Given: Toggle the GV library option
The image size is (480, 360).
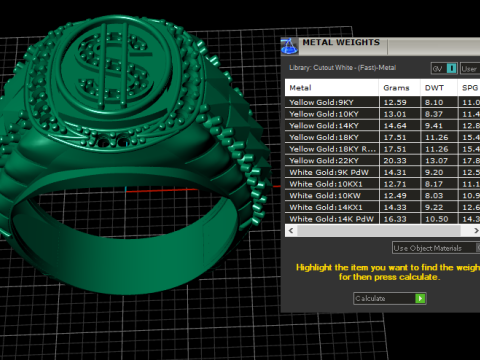Looking at the screenshot, I should (x=444, y=69).
